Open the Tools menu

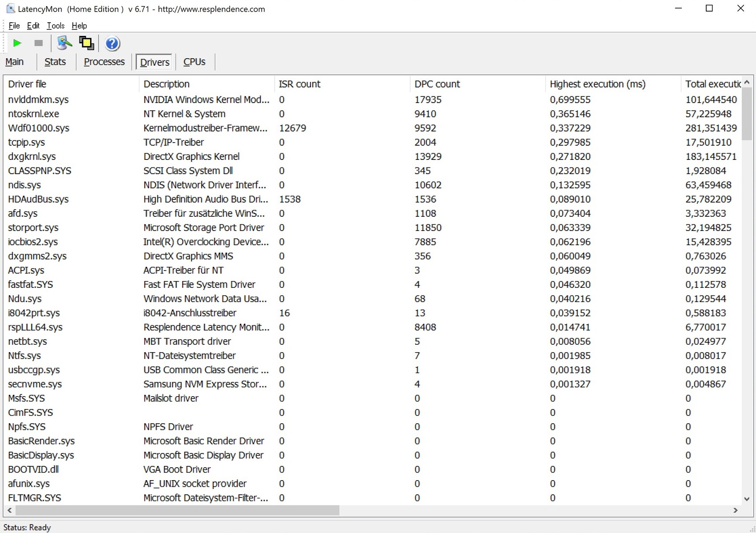(x=56, y=26)
